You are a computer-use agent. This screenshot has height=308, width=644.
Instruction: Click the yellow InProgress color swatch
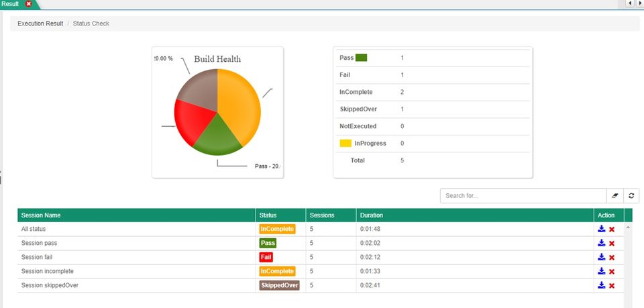coord(345,144)
